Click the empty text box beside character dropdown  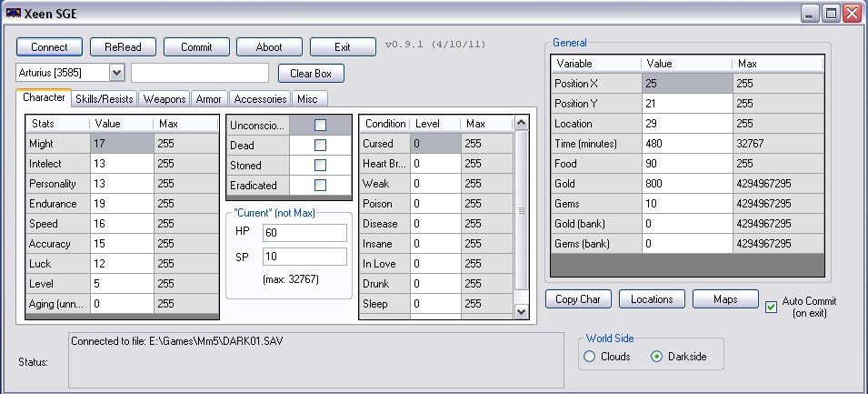coord(200,73)
